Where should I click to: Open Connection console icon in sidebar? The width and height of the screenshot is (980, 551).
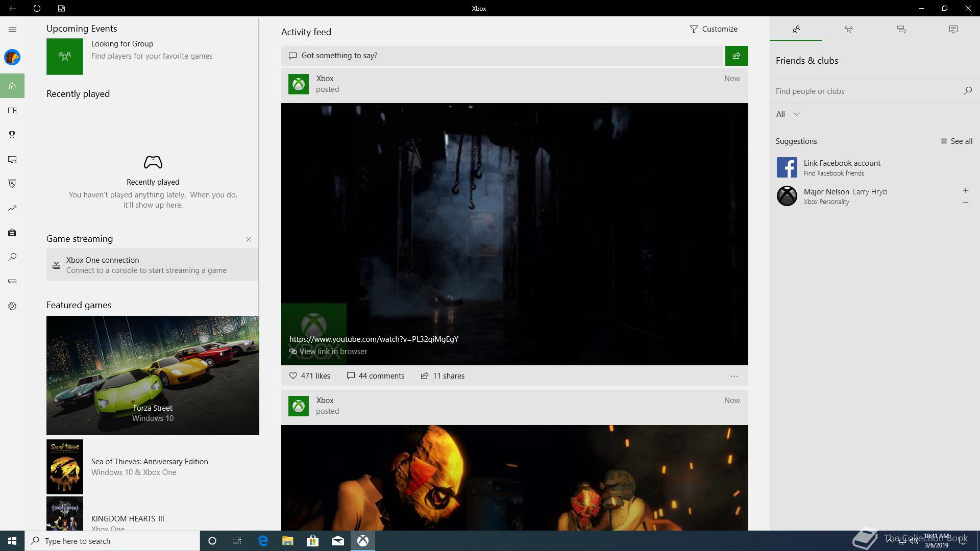(12, 282)
